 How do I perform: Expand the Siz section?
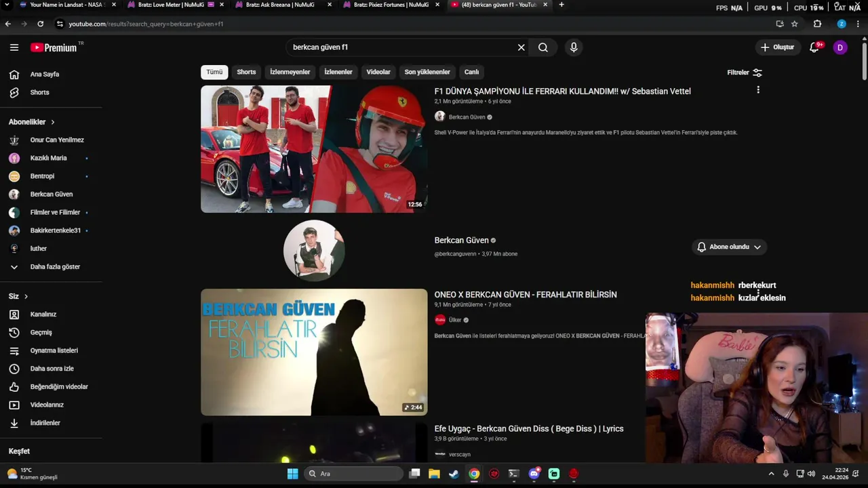18,296
